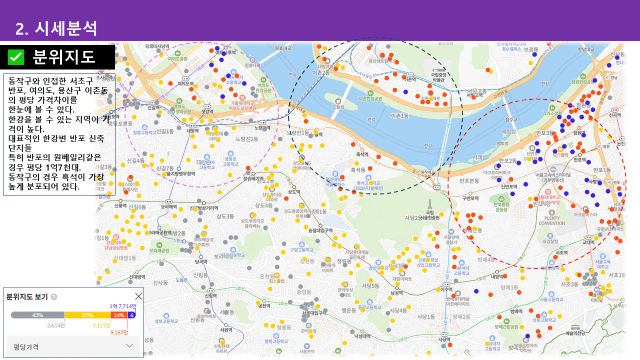Click the 1억 7,714만 top price value
Viewport: 640px width, 360px height.
point(123,306)
